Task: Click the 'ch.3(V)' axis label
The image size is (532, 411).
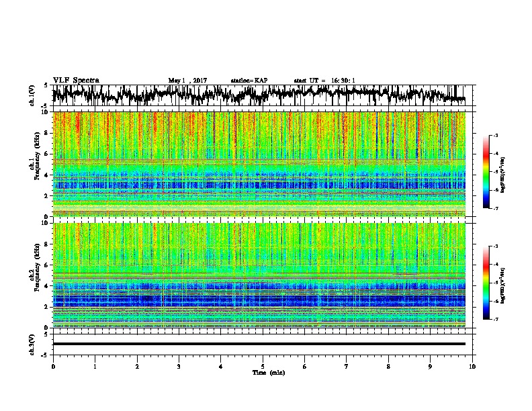Action: 32,345
